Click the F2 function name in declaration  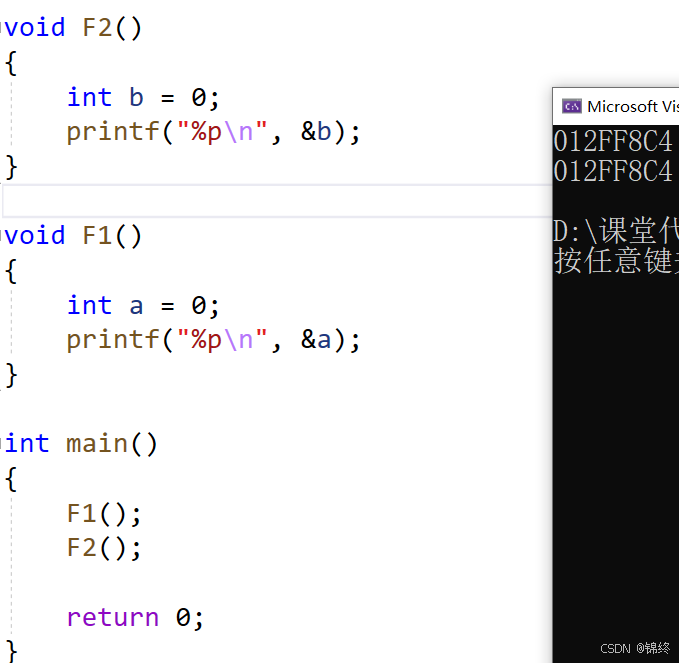coord(97,27)
